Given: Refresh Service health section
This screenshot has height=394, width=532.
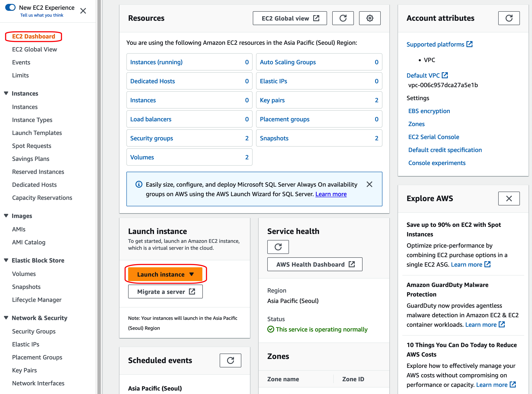Looking at the screenshot, I should [x=278, y=247].
